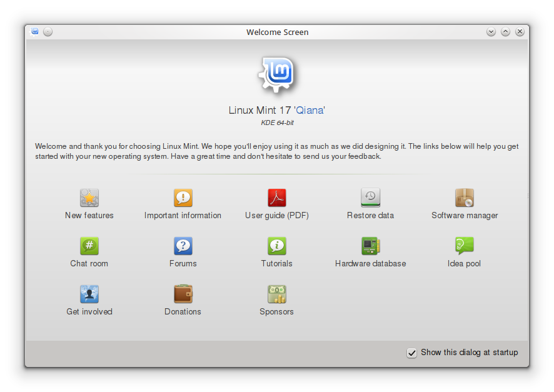Open the User guide PDF icon
554x392 pixels.
(276, 198)
